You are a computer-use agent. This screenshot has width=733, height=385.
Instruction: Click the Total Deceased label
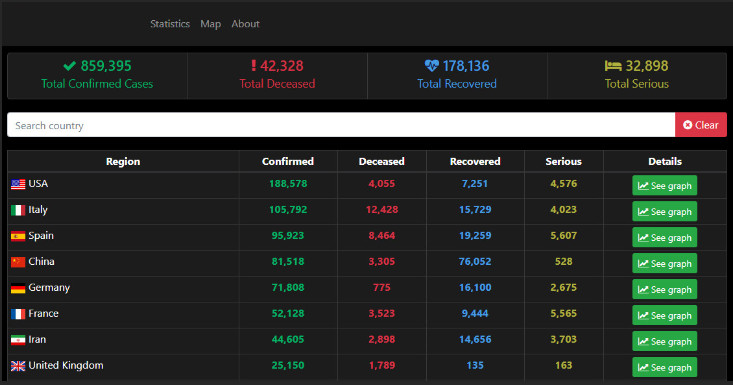point(277,84)
